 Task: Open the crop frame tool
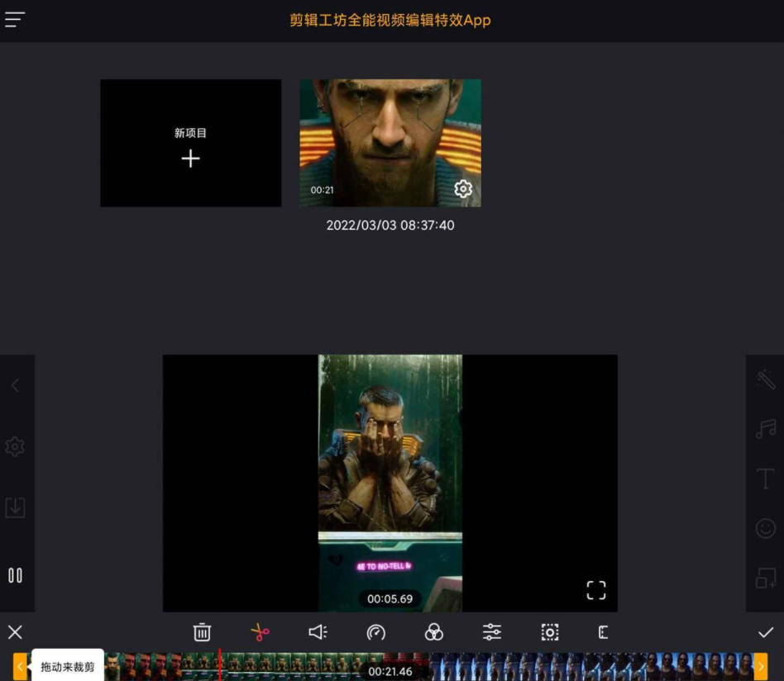click(550, 632)
